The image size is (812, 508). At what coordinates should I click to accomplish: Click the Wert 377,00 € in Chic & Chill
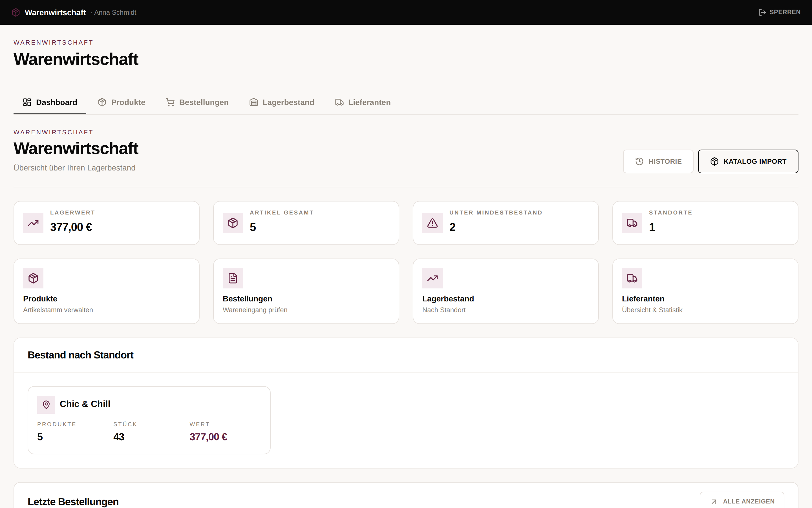208,437
